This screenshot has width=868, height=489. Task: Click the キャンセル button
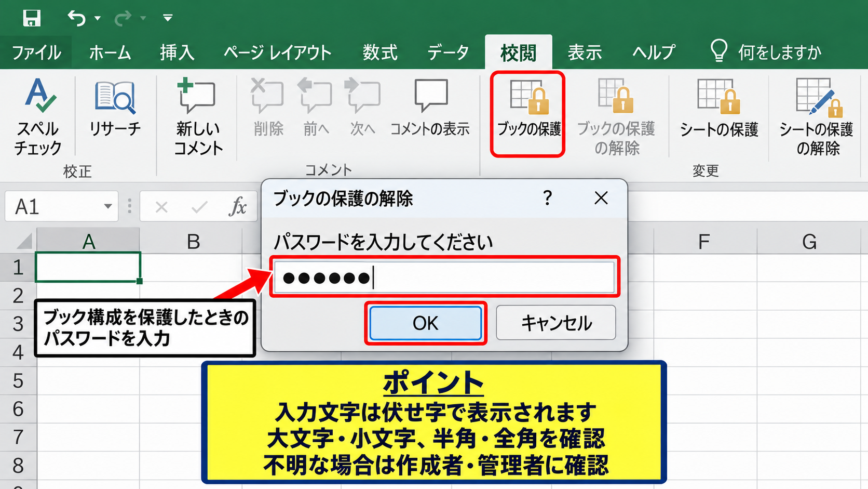pos(556,323)
